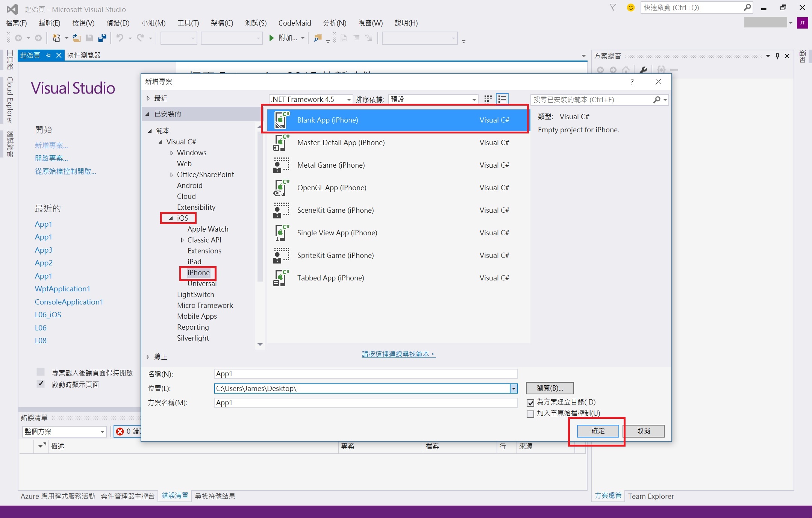This screenshot has height=518, width=812.
Task: Click the SpriteKit Game (iPhone) template icon
Action: [282, 255]
